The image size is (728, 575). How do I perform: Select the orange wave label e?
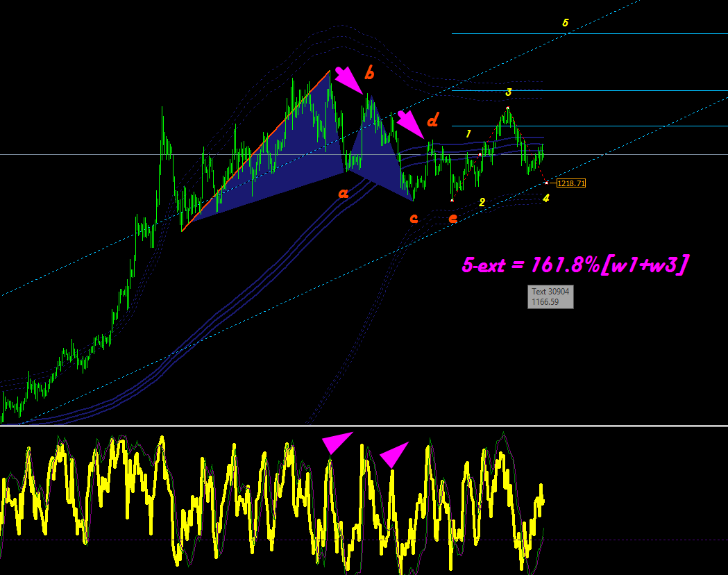(x=453, y=218)
